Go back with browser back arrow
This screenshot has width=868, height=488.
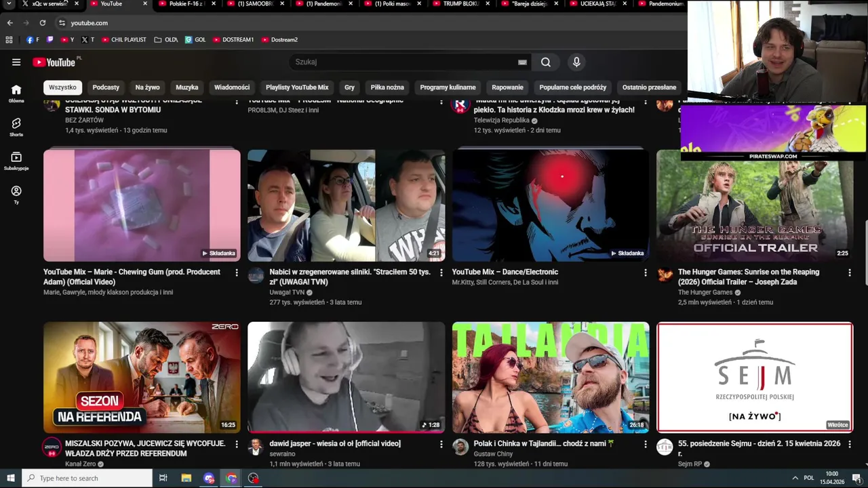(x=10, y=22)
